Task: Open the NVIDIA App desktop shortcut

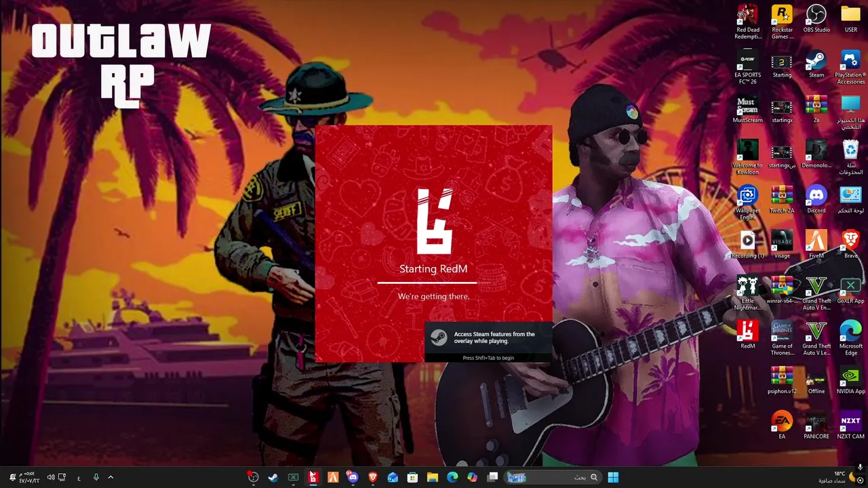Action: pyautogui.click(x=850, y=380)
